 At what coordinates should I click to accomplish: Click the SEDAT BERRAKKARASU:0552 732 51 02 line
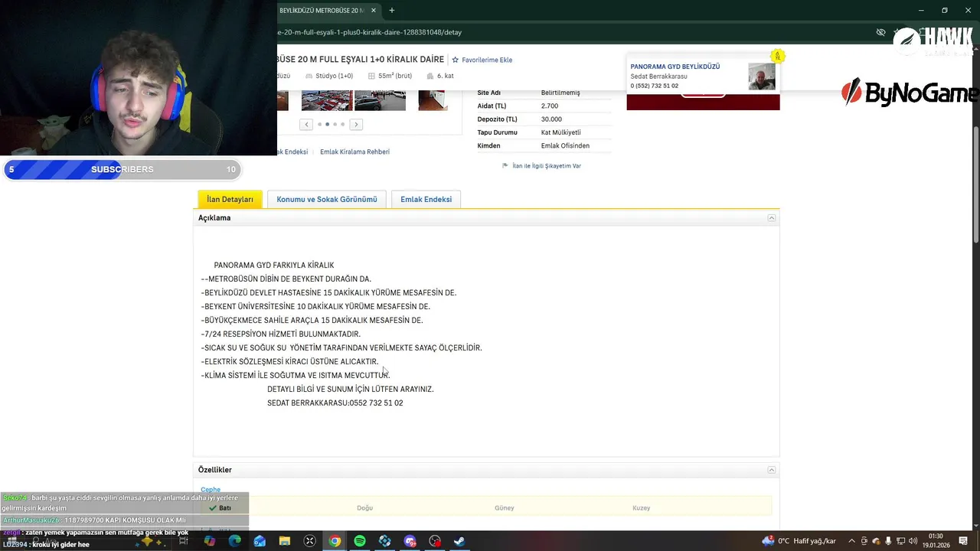(x=335, y=403)
